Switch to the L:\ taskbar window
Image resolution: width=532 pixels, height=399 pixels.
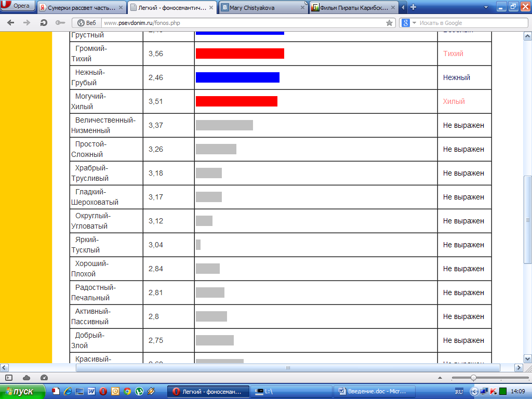point(291,392)
